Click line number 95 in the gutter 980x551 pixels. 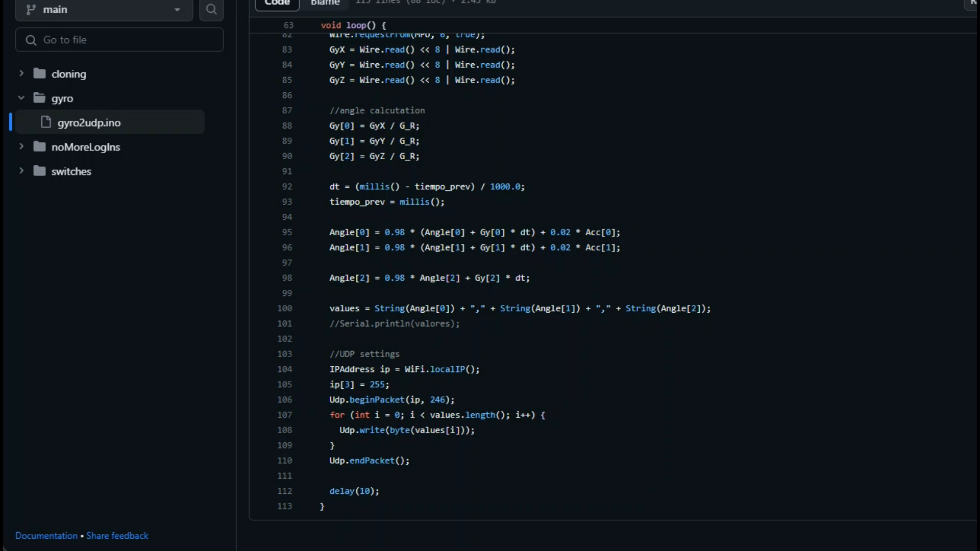pos(287,232)
